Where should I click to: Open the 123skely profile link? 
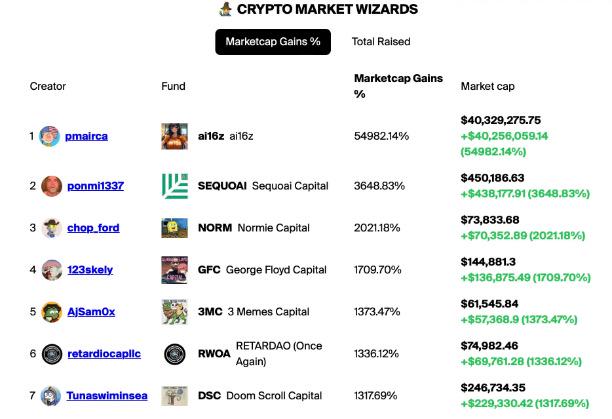coord(90,270)
